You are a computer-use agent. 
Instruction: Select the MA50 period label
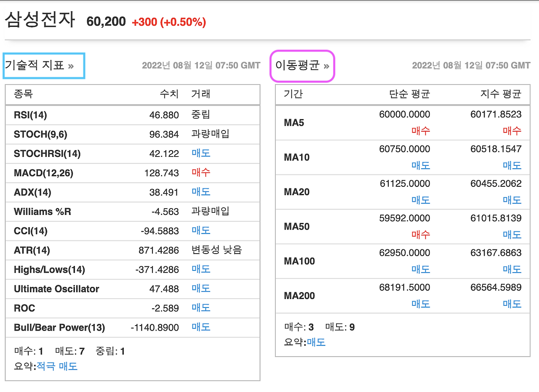(x=297, y=226)
